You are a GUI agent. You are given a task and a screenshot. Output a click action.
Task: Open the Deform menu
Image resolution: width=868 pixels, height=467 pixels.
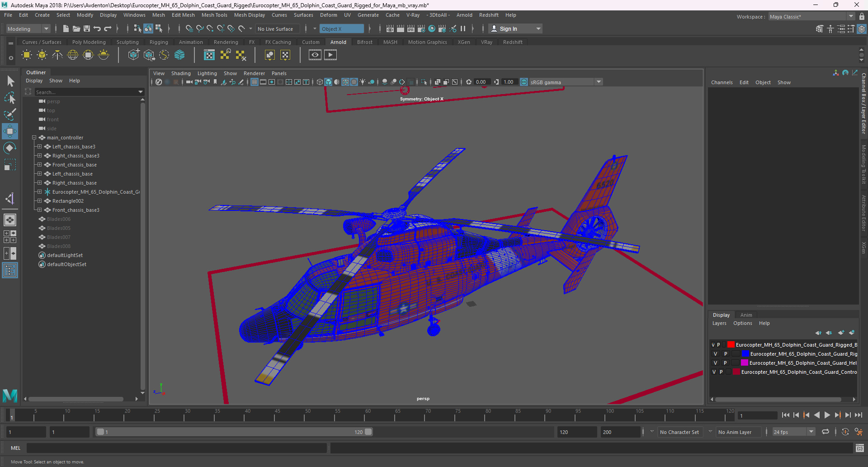point(329,15)
